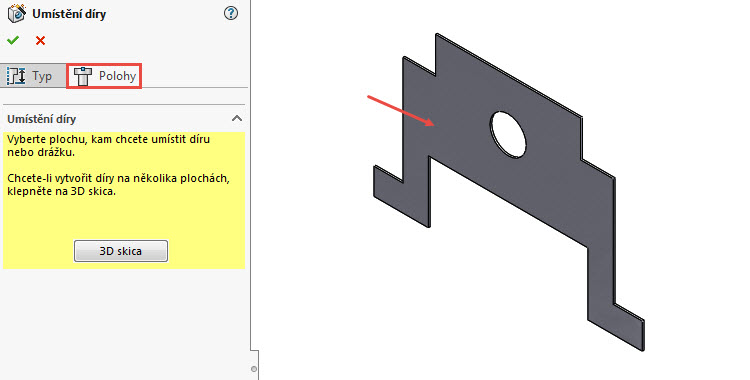750x380 pixels.
Task: Cancel with the red X icon
Action: (x=41, y=41)
